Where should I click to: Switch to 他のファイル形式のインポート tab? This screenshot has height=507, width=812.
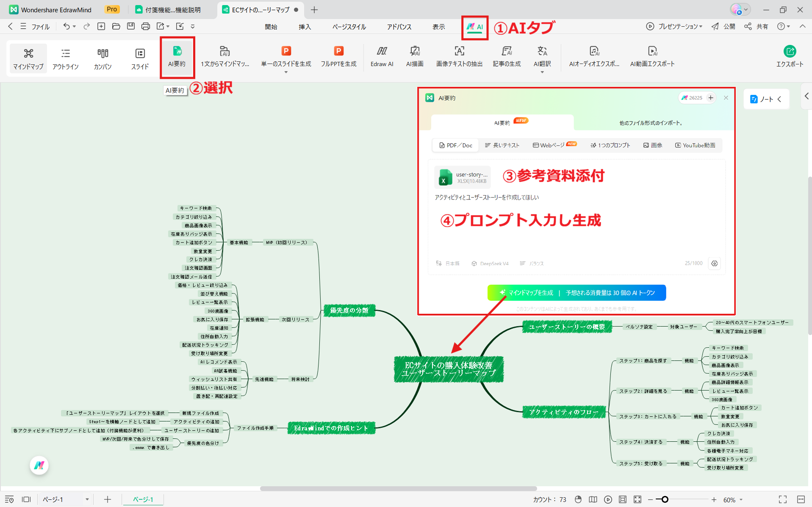651,123
